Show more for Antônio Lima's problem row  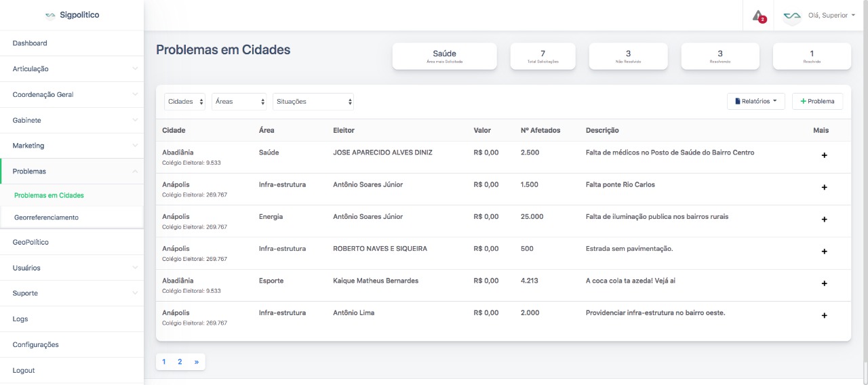click(x=824, y=315)
